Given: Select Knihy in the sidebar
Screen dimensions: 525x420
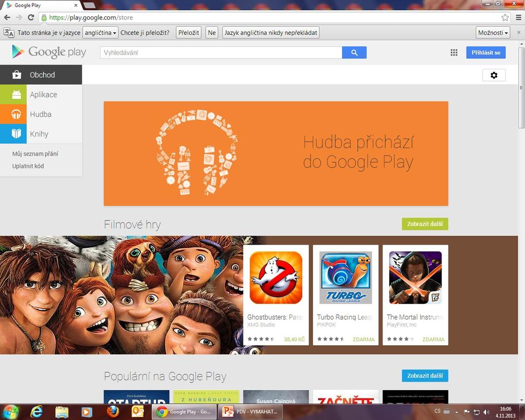Looking at the screenshot, I should click(x=41, y=134).
